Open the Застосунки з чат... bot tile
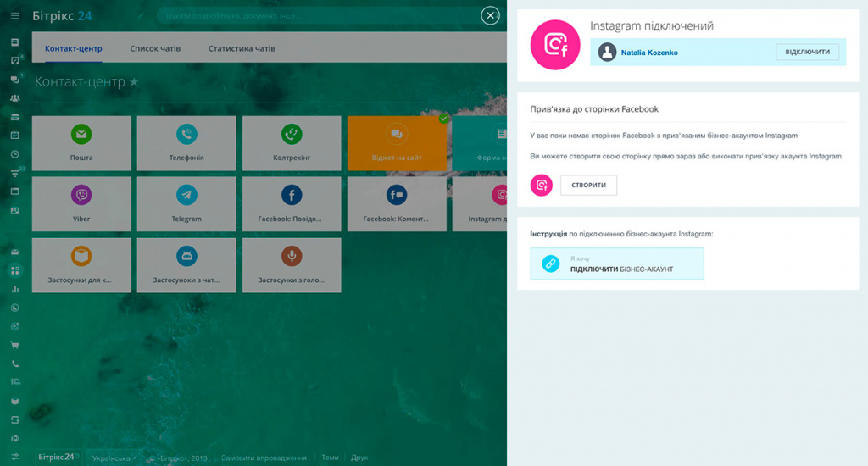Viewport: 868px width, 466px height. (186, 265)
